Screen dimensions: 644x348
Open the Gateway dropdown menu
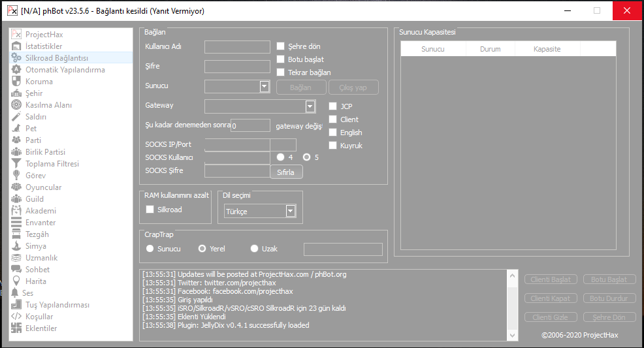click(x=310, y=106)
